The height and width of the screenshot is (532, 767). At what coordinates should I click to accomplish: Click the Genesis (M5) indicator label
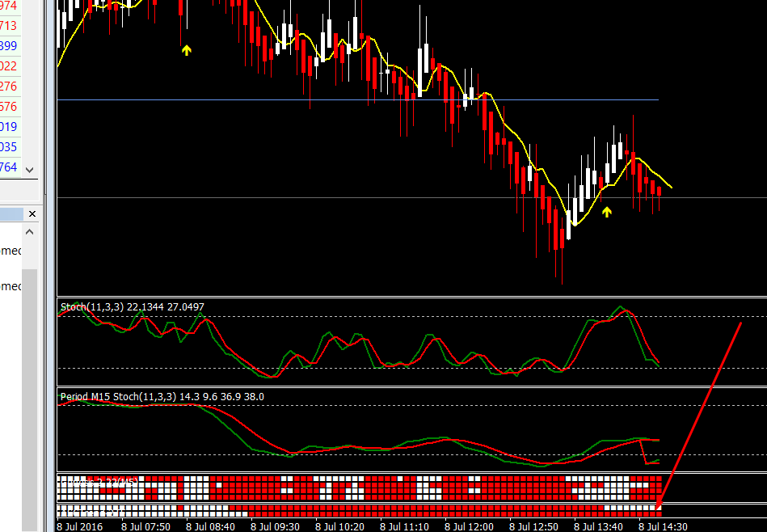tap(99, 483)
